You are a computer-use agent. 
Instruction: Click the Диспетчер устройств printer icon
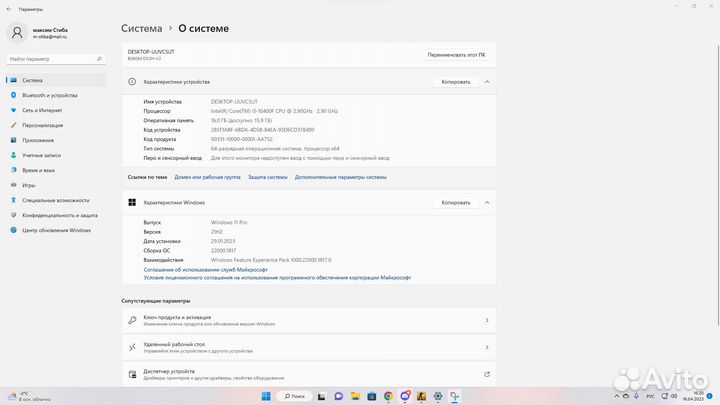[132, 374]
